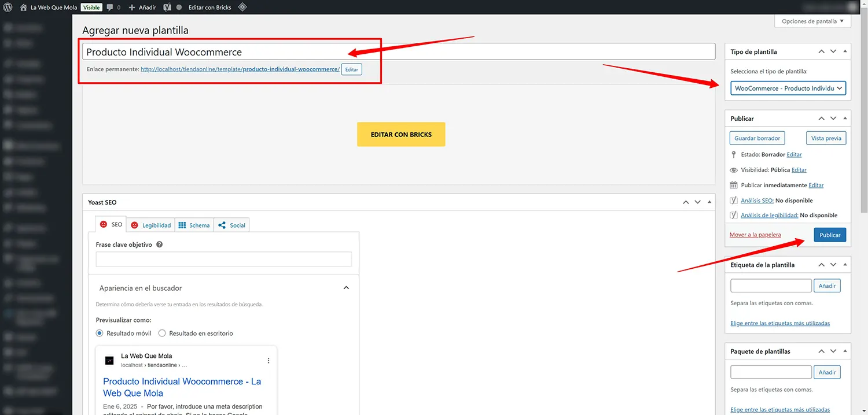The image size is (868, 415).
Task: Collapse the Publicar panel toggle
Action: tap(845, 118)
